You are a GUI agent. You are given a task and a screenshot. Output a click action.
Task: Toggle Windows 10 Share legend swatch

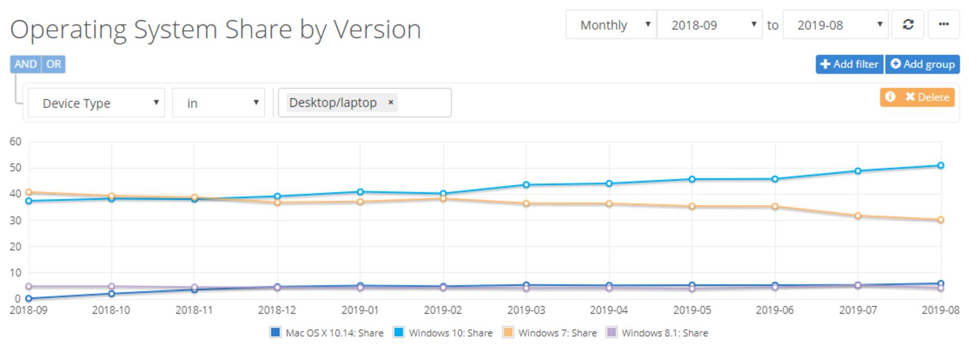399,332
